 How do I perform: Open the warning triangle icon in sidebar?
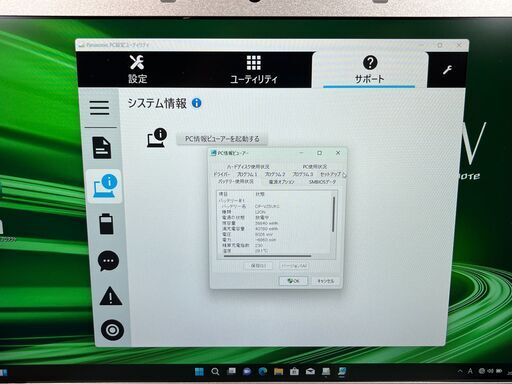(x=111, y=296)
